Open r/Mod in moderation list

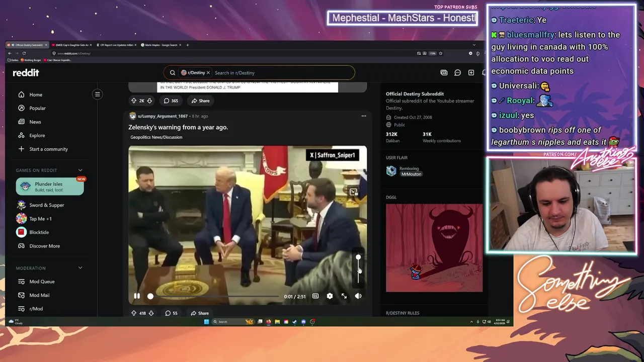[x=36, y=309]
